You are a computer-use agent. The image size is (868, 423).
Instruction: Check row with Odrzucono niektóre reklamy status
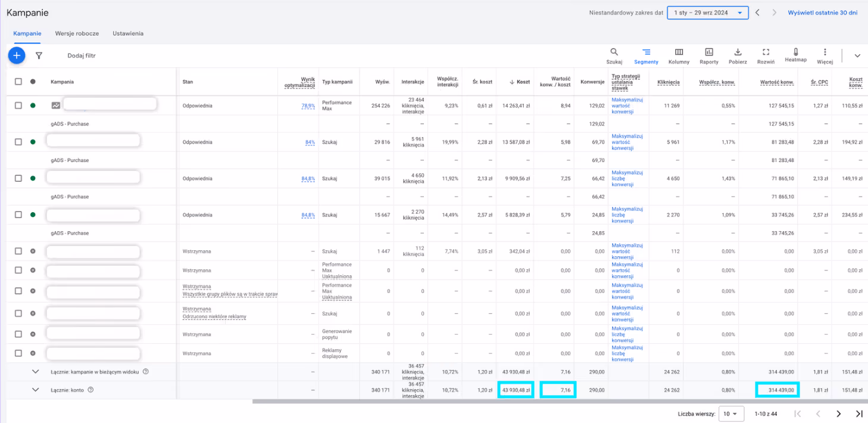pyautogui.click(x=18, y=313)
